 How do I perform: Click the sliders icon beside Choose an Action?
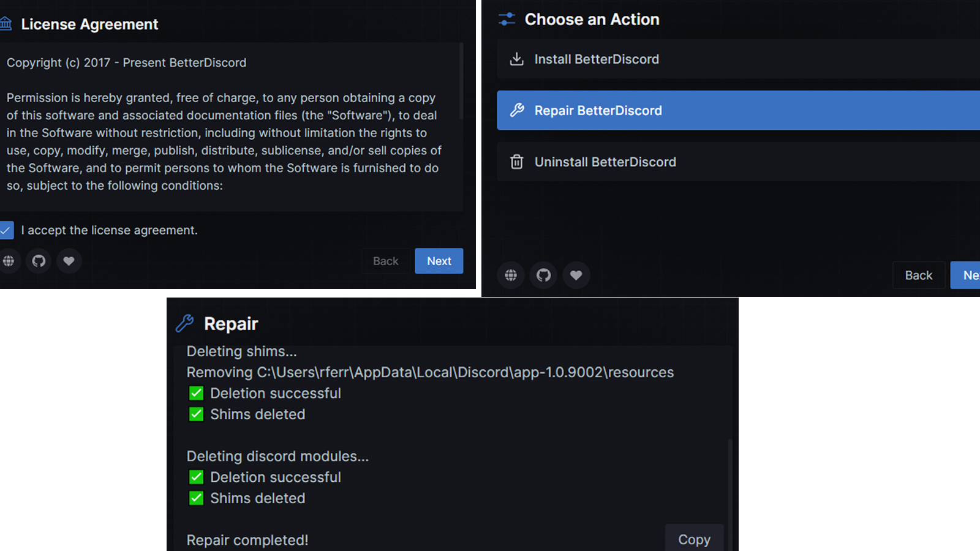(x=506, y=19)
